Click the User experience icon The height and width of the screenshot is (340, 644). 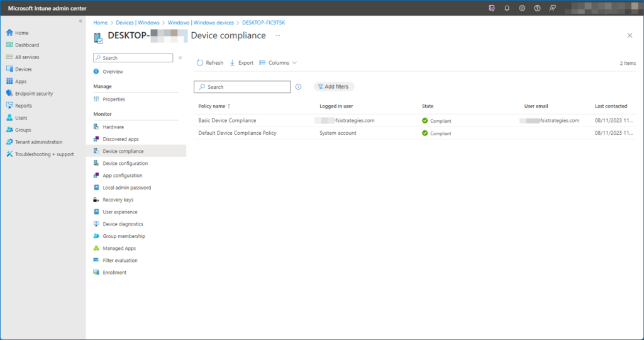pyautogui.click(x=96, y=212)
